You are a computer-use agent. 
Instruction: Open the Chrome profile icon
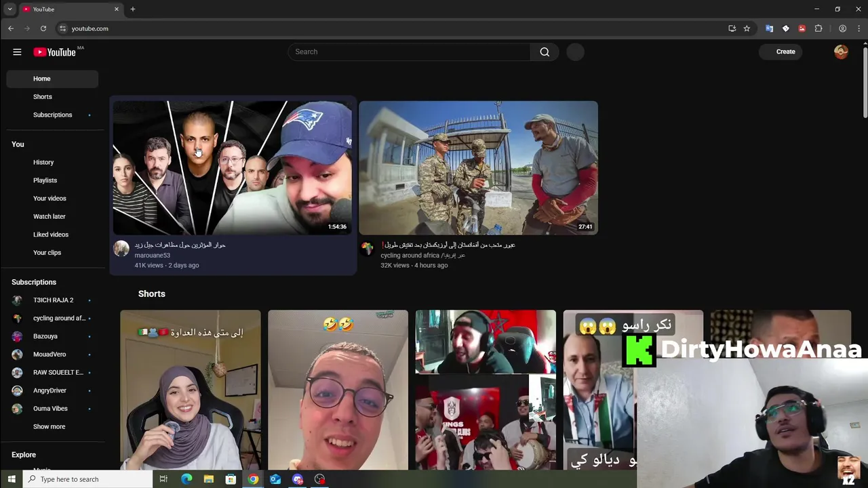tap(842, 28)
